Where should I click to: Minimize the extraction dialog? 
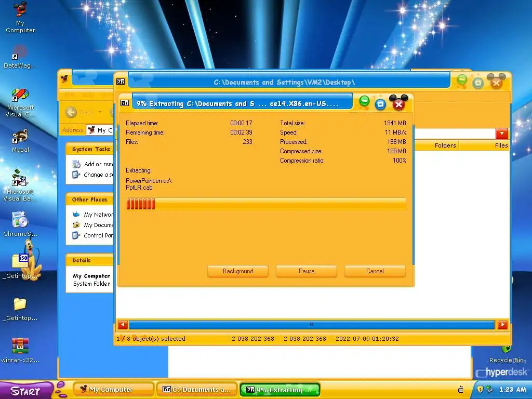pos(364,101)
